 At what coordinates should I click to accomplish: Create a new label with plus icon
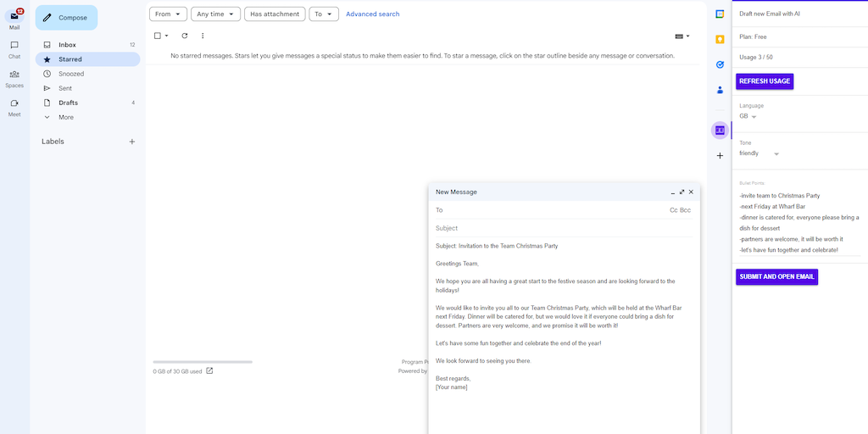[131, 142]
